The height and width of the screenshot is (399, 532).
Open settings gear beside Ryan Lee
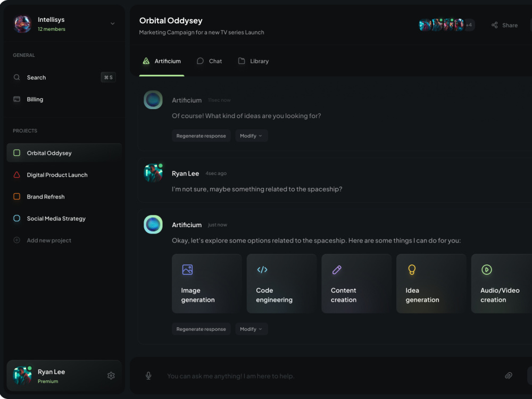111,376
